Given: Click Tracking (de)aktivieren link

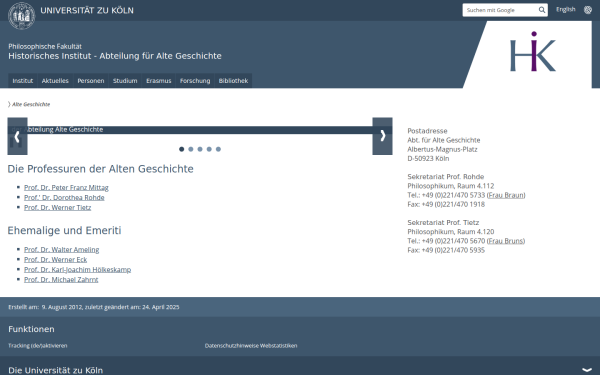Looking at the screenshot, I should click(x=38, y=346).
